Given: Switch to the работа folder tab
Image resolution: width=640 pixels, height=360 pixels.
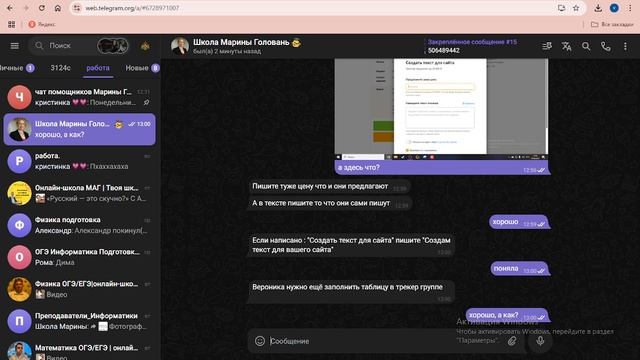Looking at the screenshot, I should pos(98,68).
